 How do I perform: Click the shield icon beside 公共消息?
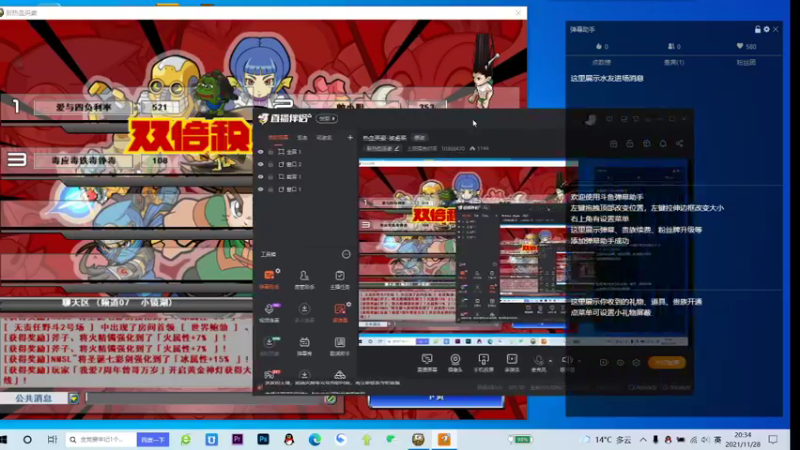pyautogui.click(x=74, y=398)
